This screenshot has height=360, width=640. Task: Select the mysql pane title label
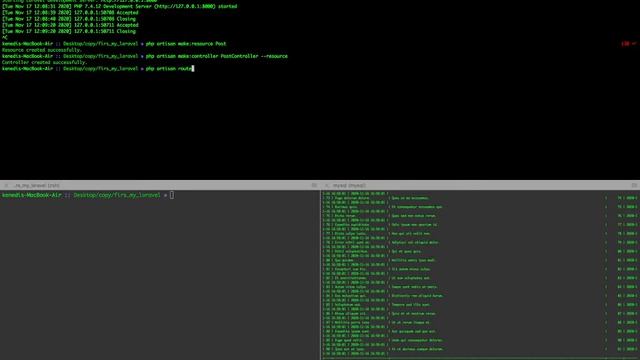[x=349, y=185]
